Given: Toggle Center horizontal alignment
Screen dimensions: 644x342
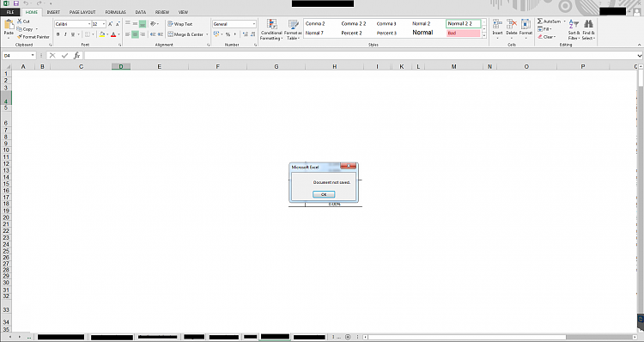Looking at the screenshot, I should (135, 34).
